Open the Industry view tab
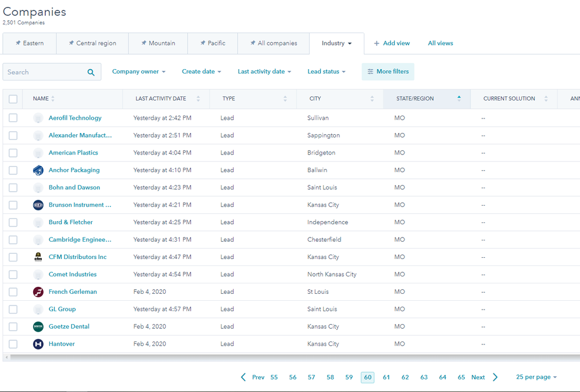 coord(336,43)
